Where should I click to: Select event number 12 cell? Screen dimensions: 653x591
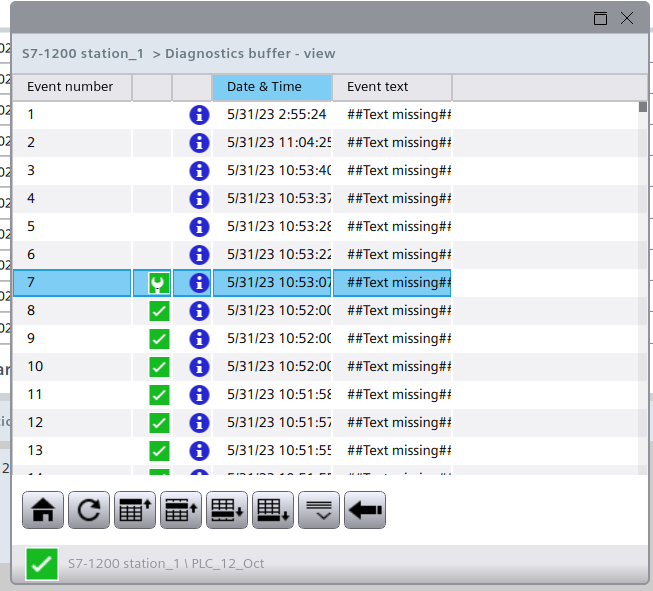click(72, 423)
